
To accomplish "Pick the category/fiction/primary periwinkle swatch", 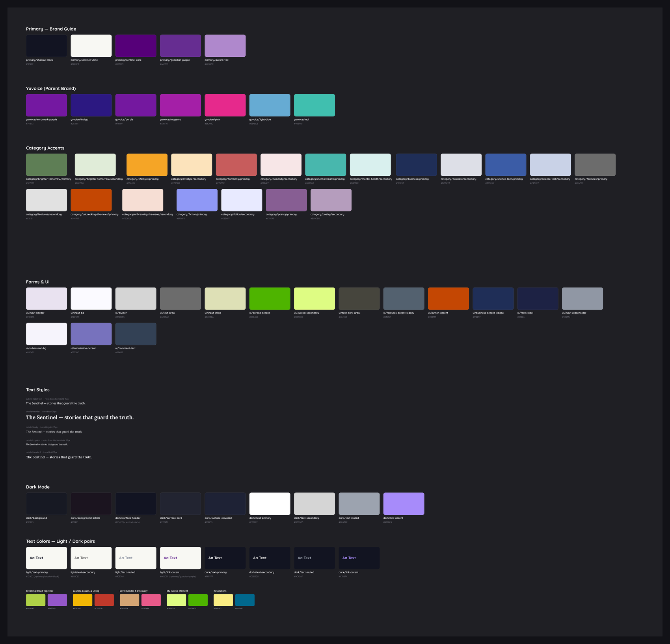I will 197,200.
